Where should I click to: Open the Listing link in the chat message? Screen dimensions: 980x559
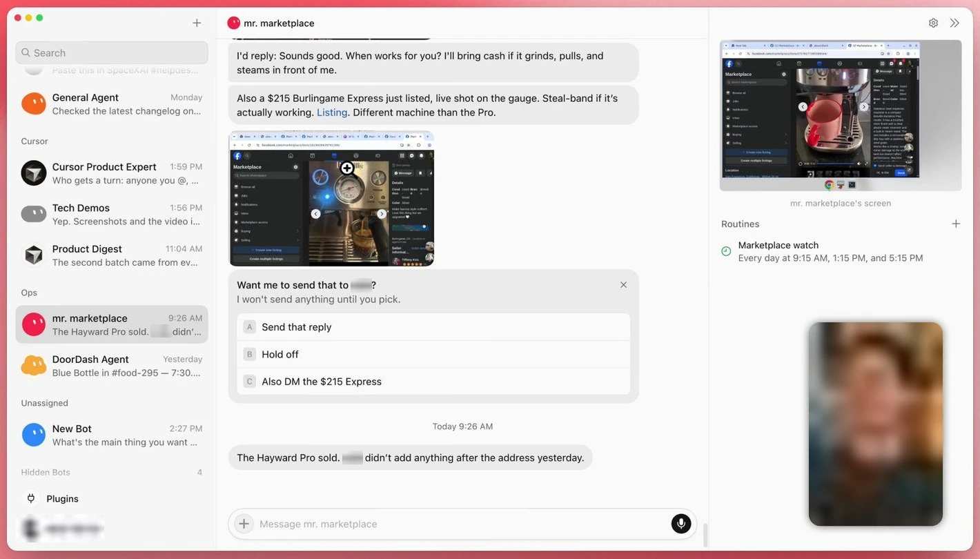(332, 112)
